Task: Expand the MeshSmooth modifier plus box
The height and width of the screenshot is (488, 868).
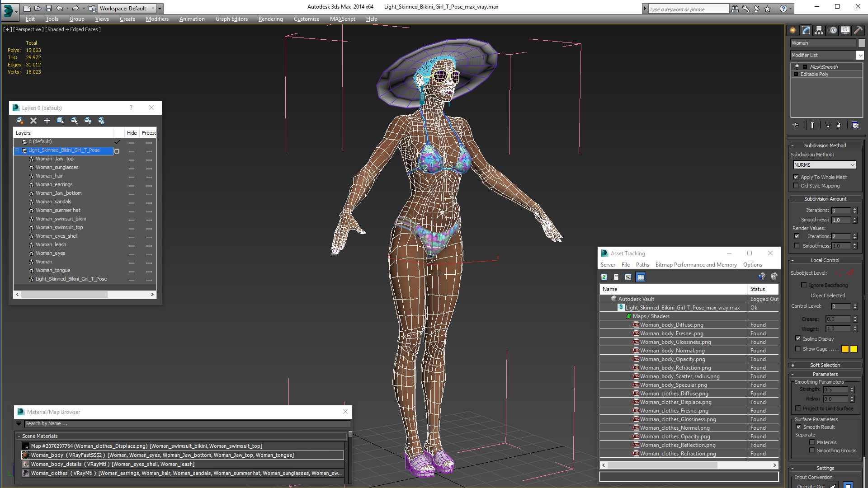Action: [805, 67]
